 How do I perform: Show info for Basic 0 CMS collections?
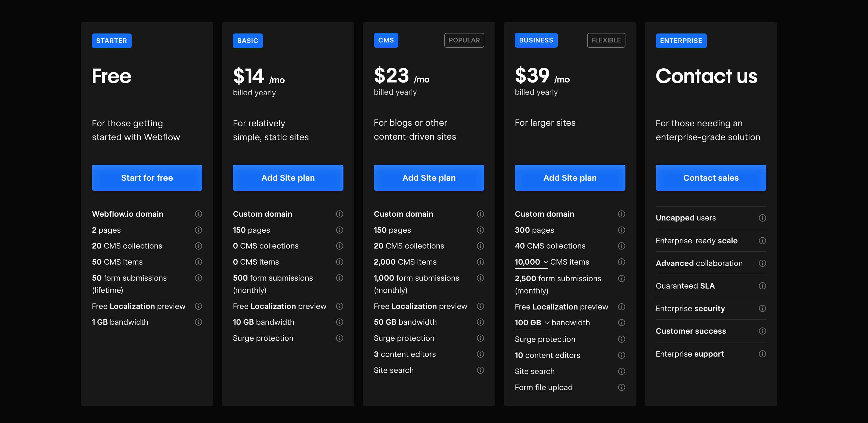(340, 246)
